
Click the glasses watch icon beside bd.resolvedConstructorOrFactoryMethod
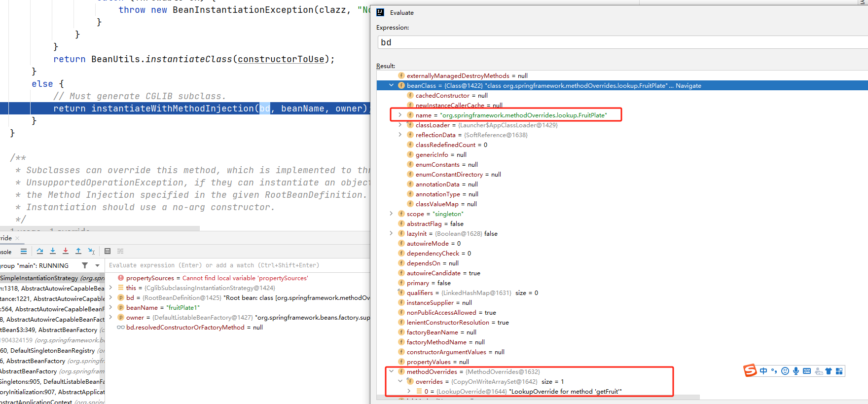click(x=120, y=327)
